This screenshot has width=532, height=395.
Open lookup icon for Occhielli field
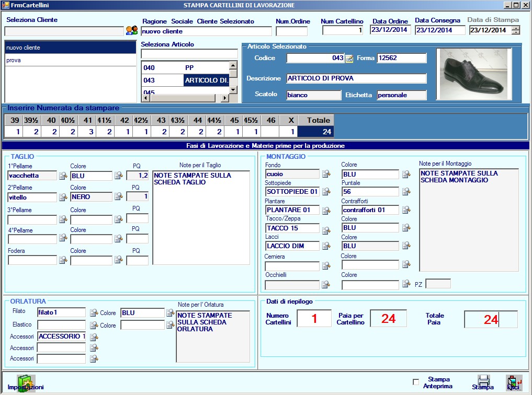[x=326, y=284]
